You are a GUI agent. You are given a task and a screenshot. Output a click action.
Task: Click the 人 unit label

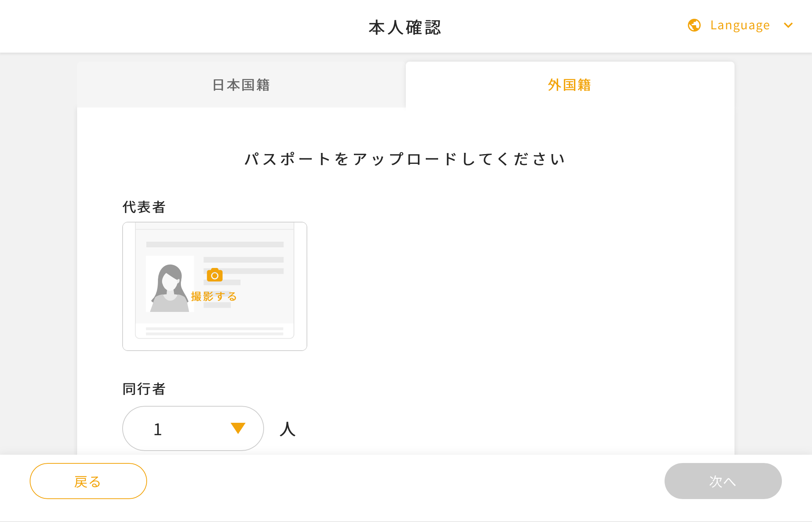288,429
